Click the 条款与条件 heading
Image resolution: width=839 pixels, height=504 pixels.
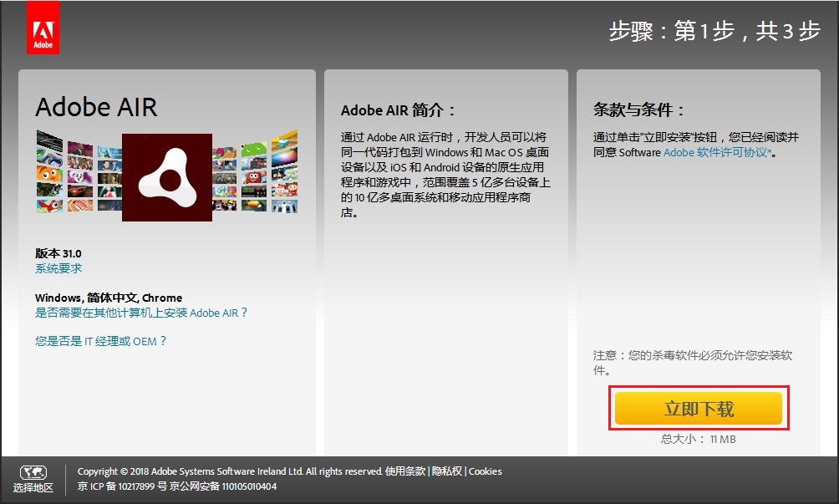coord(639,109)
